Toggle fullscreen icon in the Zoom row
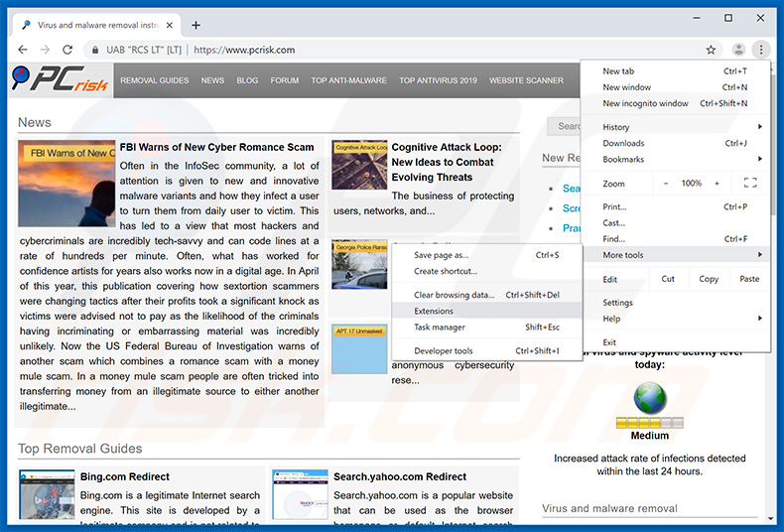 [x=750, y=183]
